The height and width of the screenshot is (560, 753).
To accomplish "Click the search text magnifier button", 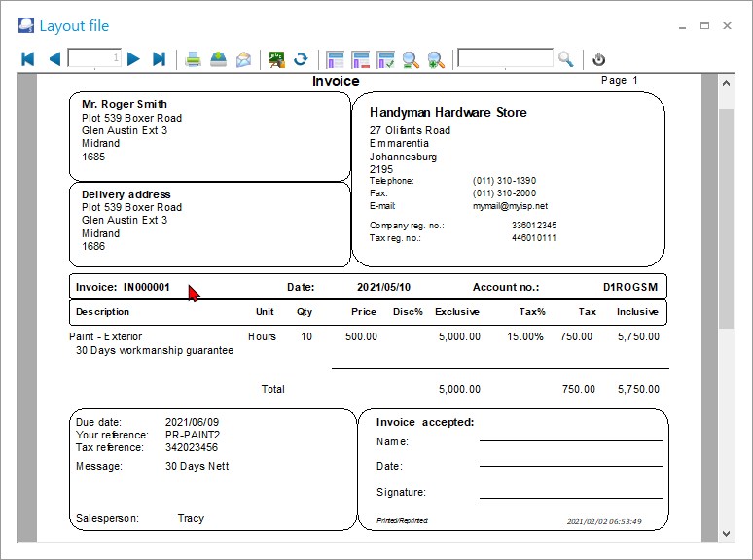I will click(566, 59).
